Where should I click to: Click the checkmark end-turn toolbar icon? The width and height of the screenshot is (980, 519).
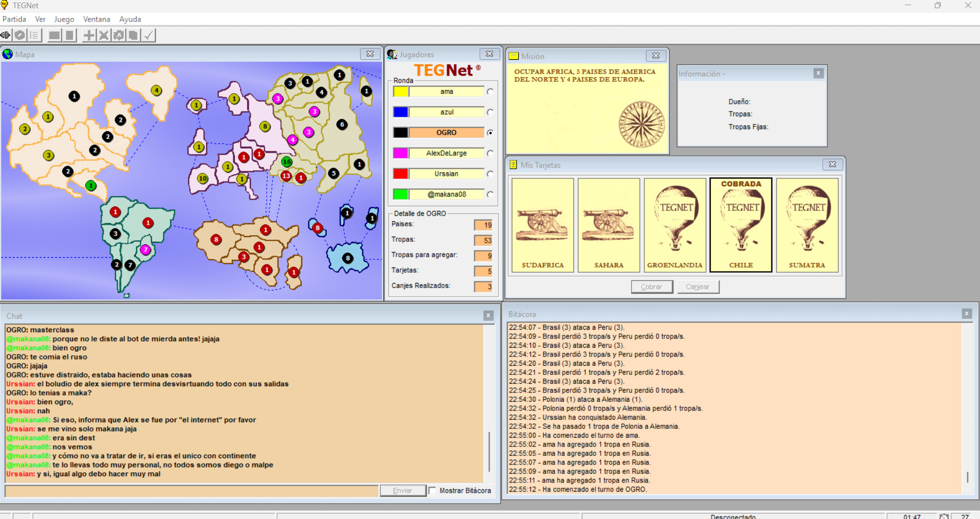149,35
